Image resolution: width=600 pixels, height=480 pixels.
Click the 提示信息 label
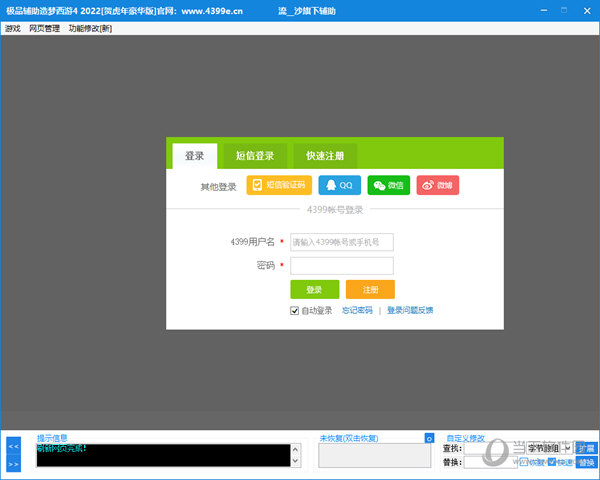coord(52,438)
